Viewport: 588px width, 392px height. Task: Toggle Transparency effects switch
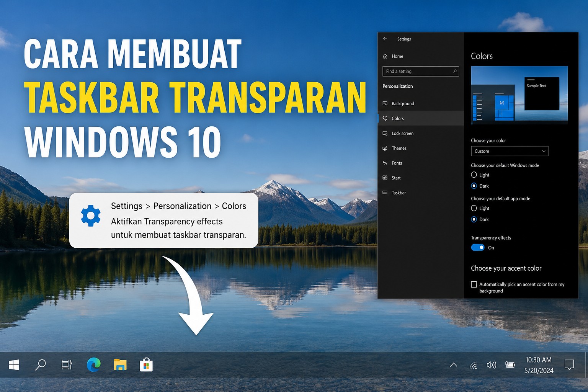click(478, 248)
